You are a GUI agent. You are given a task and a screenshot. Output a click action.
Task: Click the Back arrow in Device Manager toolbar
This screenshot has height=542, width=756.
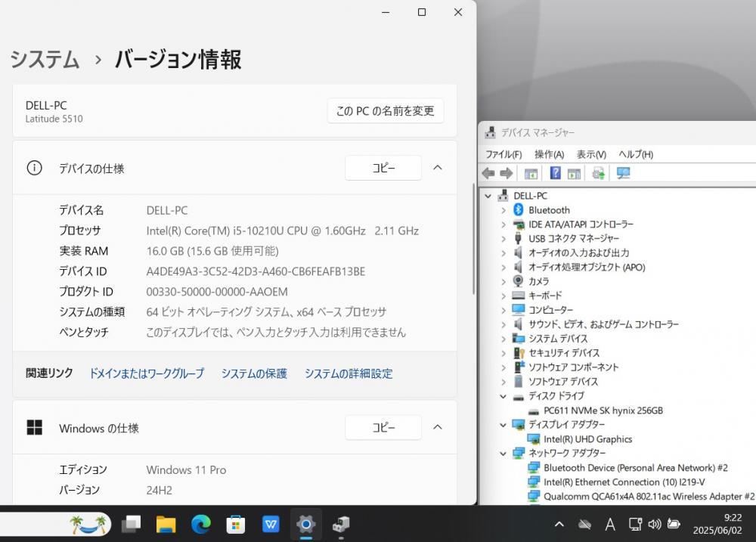point(488,173)
